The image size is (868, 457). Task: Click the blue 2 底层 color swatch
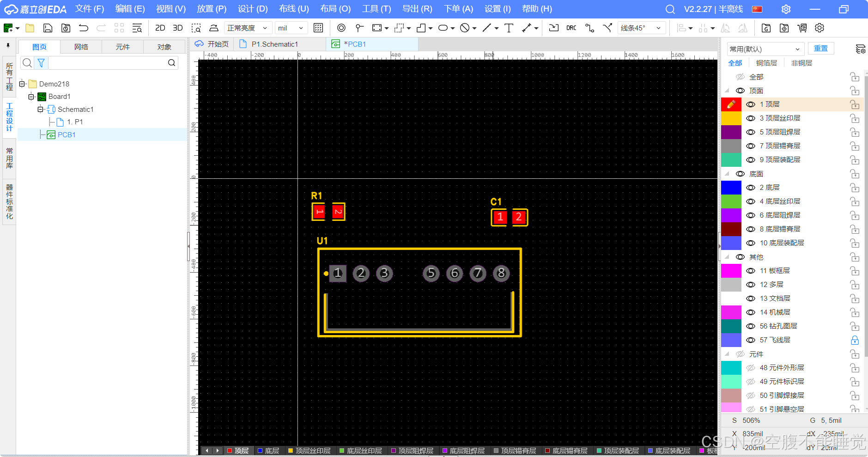tap(731, 188)
